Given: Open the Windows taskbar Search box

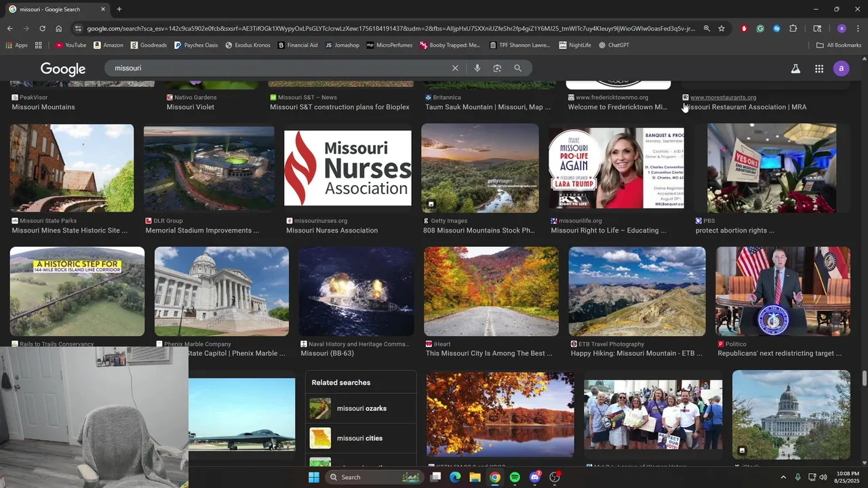Looking at the screenshot, I should pyautogui.click(x=375, y=477).
